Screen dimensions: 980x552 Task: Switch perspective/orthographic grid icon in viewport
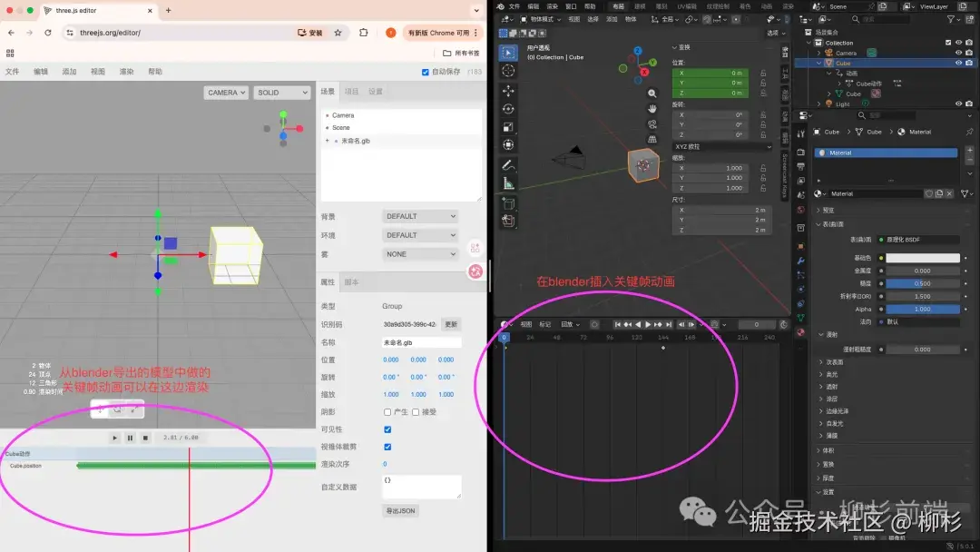(652, 139)
